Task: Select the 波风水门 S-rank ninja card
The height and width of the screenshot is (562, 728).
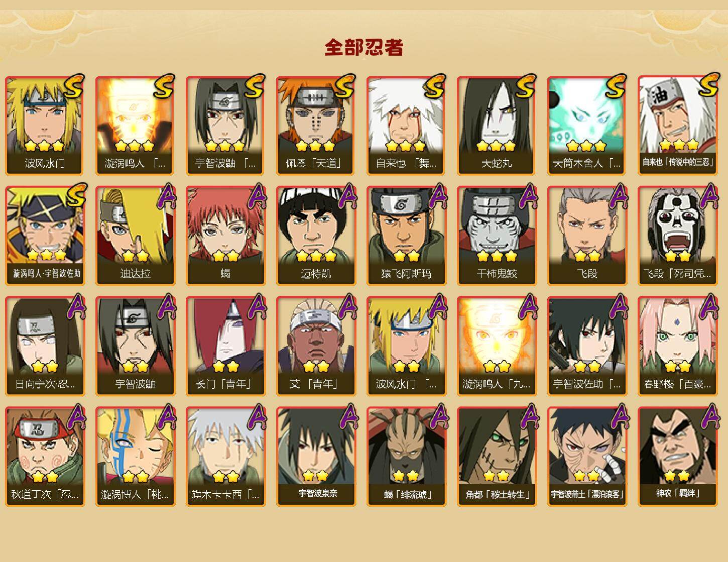Action: [45, 125]
